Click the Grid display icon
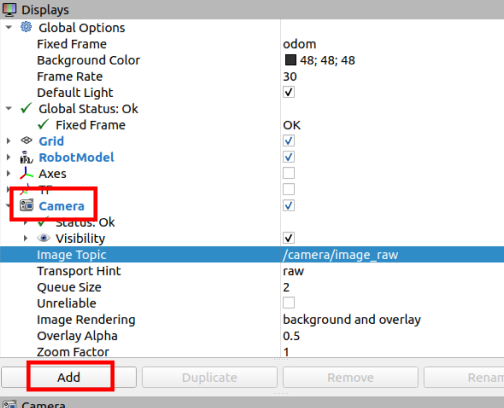Screen dimensions: 504x408 (26, 141)
